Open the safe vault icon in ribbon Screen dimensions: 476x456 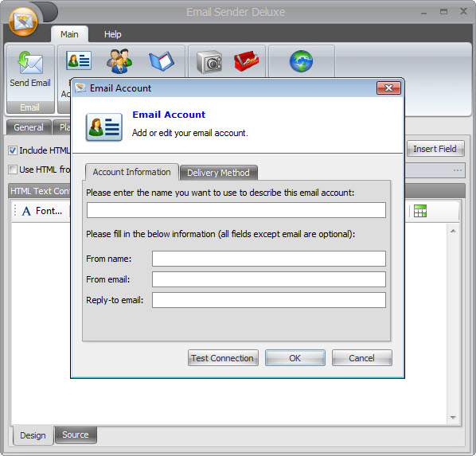[x=209, y=62]
